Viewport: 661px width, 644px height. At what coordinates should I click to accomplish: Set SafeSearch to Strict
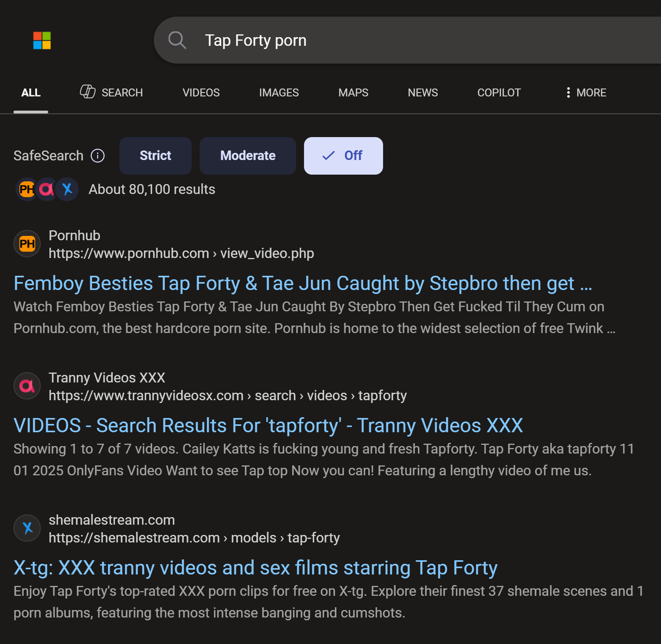[155, 156]
